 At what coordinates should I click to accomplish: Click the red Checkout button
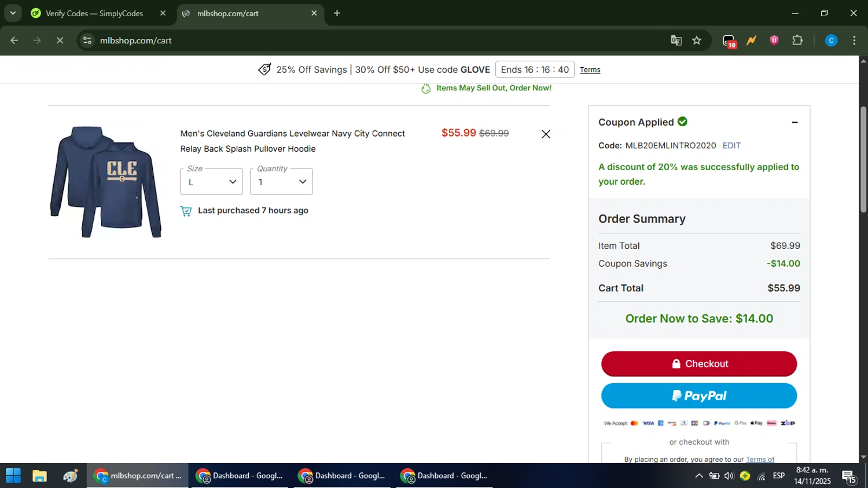tap(699, 364)
